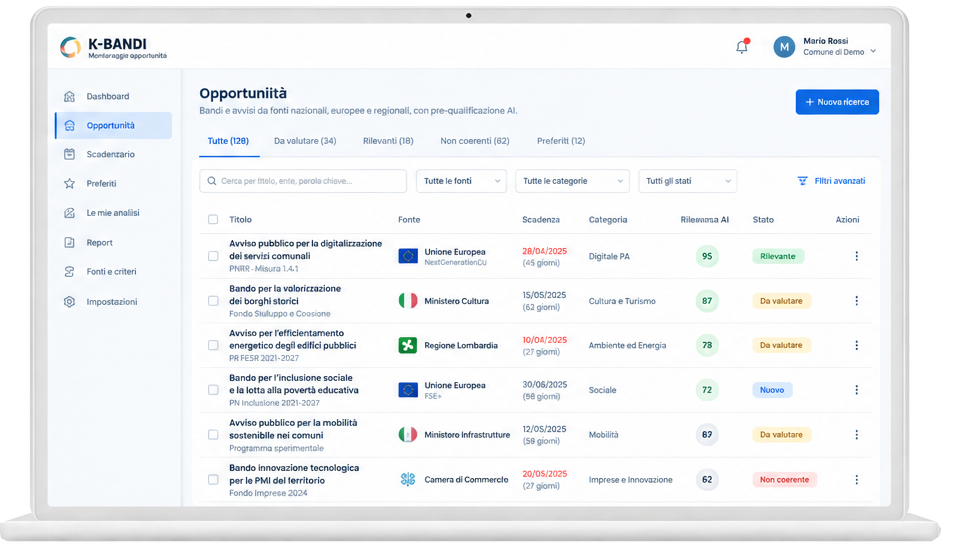Open the Filtri avanzati link
Viewport: 965px width, 550px height.
(831, 181)
